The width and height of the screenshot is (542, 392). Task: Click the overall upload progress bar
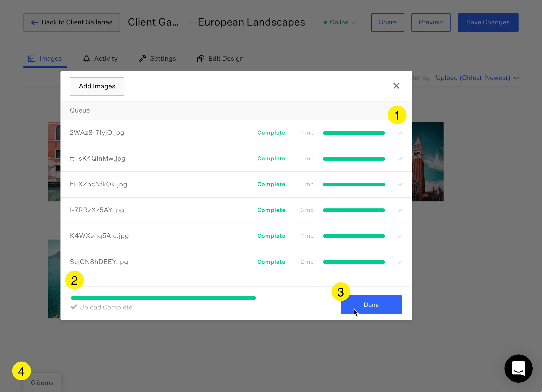point(163,298)
